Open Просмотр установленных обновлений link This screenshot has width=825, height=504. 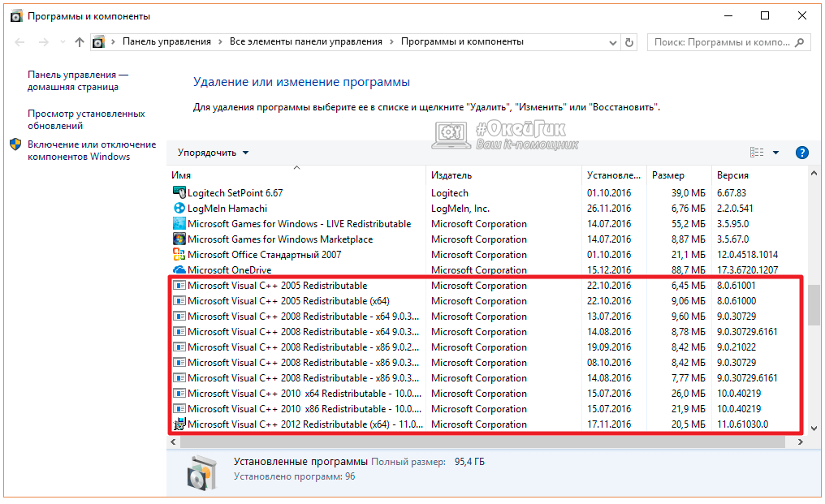pyautogui.click(x=86, y=120)
